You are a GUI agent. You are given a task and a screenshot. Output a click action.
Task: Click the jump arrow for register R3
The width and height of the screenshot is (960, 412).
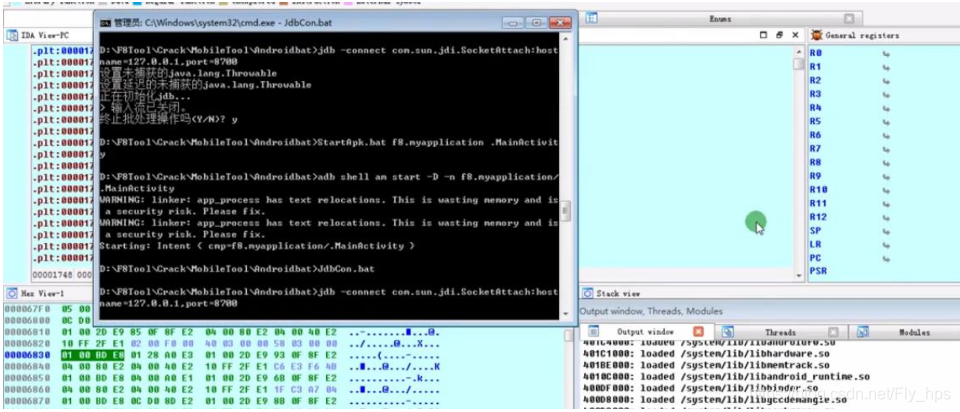point(885,94)
